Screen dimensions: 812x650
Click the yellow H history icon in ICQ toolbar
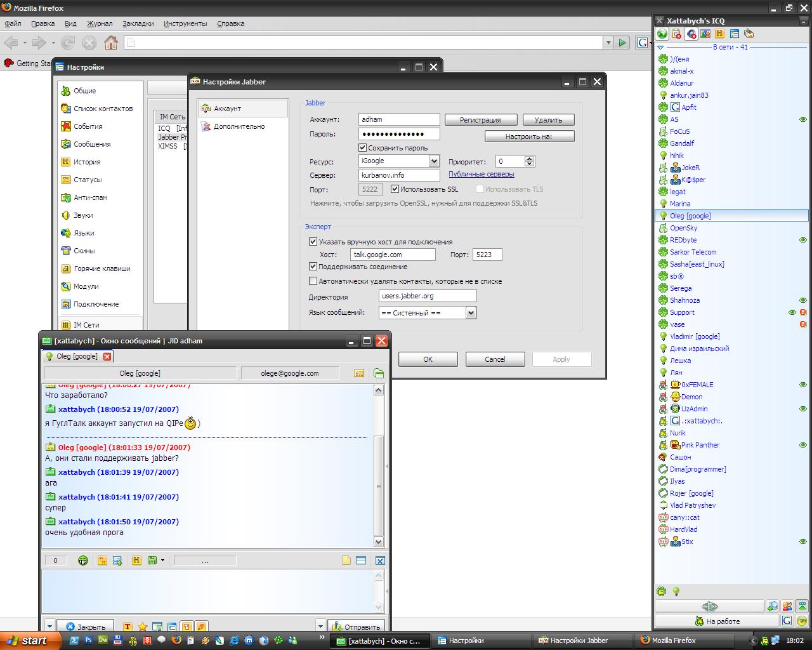(719, 34)
